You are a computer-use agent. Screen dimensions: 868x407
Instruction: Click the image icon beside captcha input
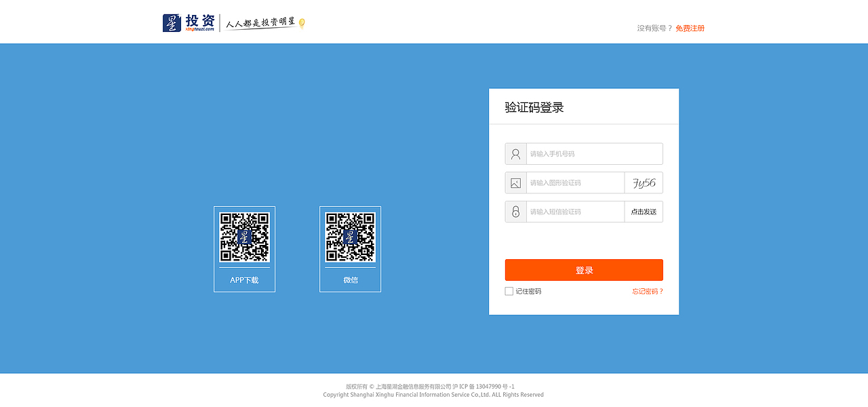[515, 182]
